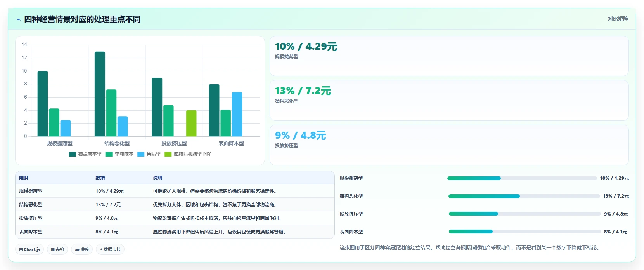Click the 规模摊薄型 progress bar

click(522, 178)
